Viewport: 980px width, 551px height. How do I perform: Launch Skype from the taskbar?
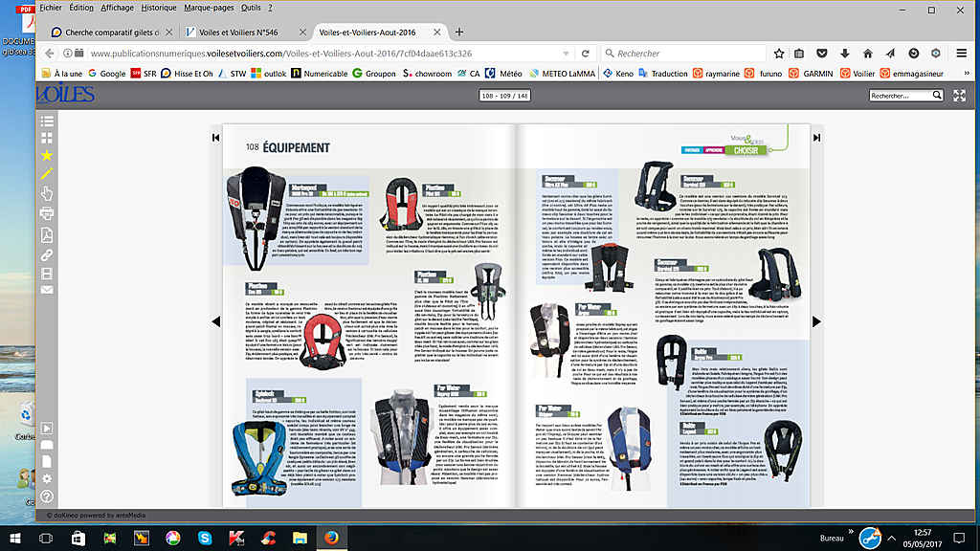[x=205, y=538]
